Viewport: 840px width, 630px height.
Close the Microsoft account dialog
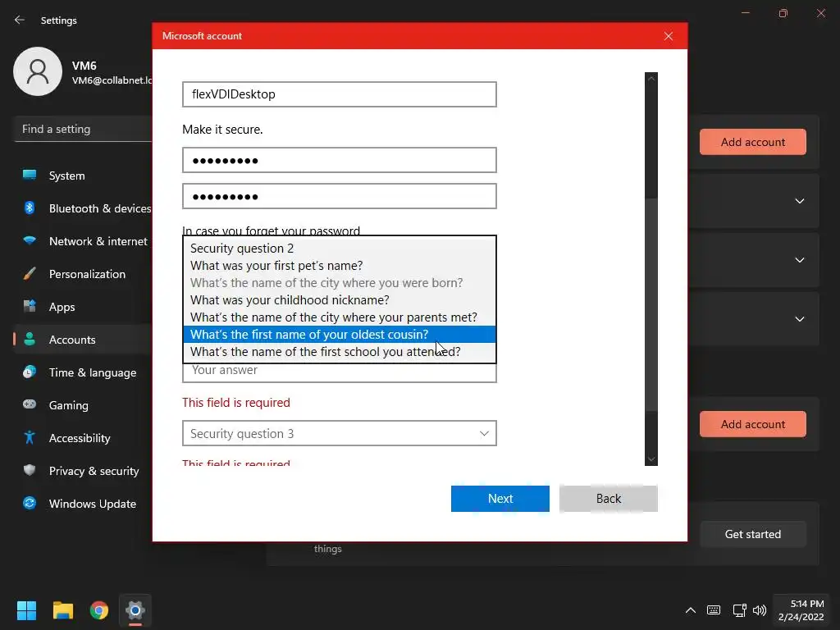(x=668, y=36)
